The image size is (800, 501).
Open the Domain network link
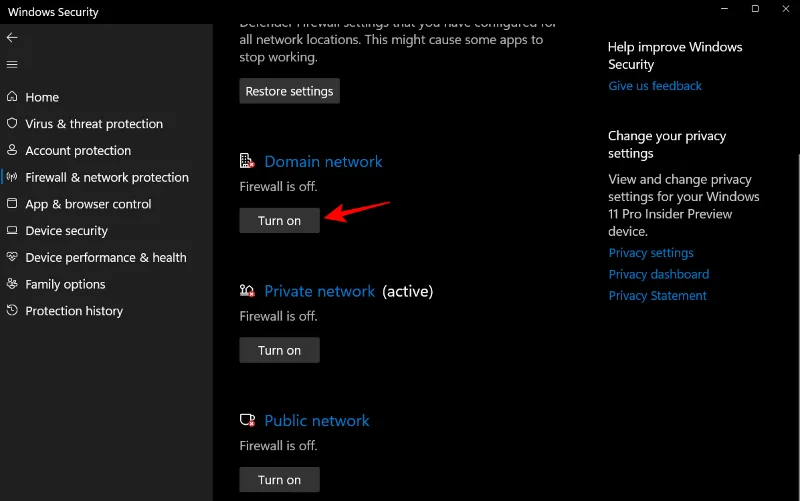tap(323, 162)
